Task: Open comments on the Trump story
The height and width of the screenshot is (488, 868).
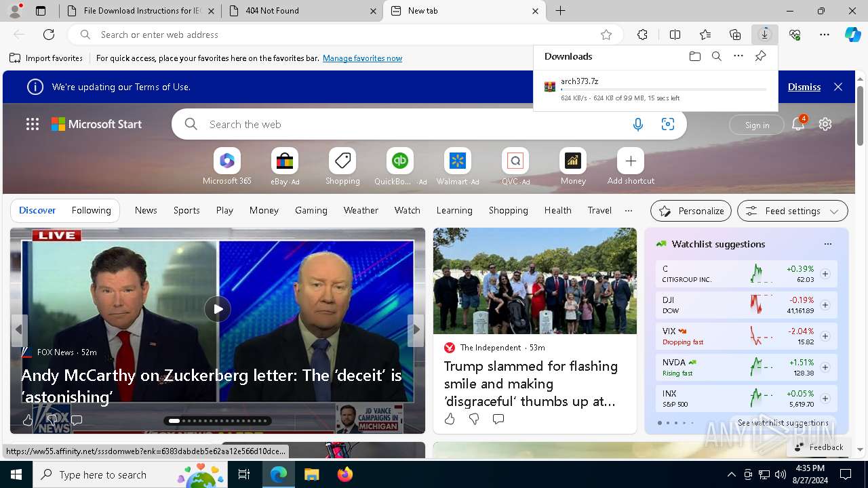Action: (498, 419)
